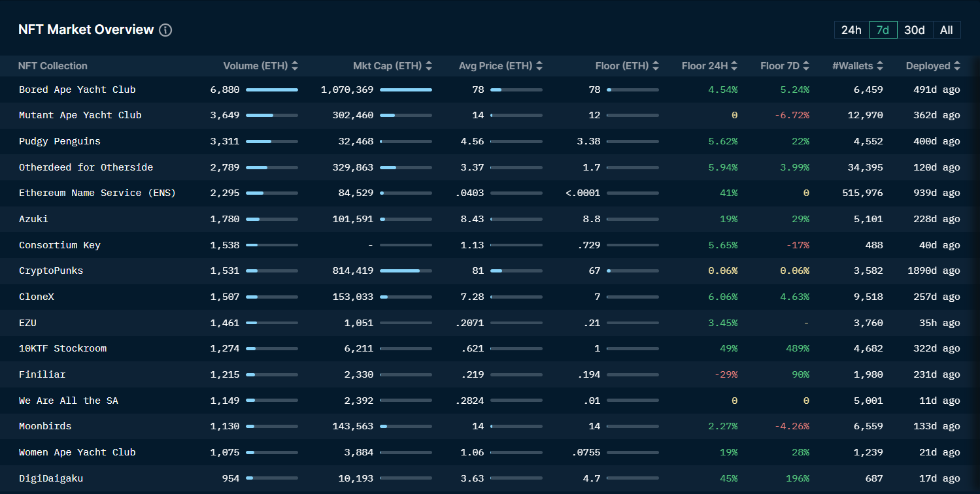Open the Pudgy Penguins collection
Viewport: 980px width, 494px height.
59,141
